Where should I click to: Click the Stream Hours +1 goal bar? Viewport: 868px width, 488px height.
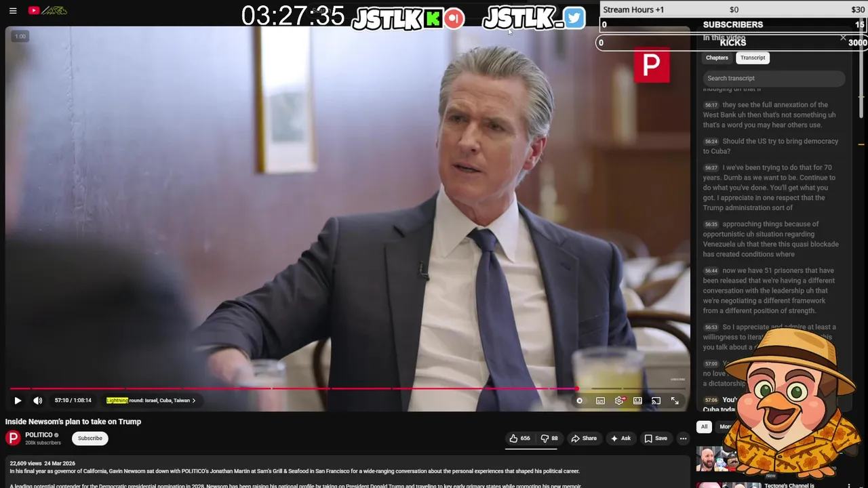pyautogui.click(x=734, y=9)
